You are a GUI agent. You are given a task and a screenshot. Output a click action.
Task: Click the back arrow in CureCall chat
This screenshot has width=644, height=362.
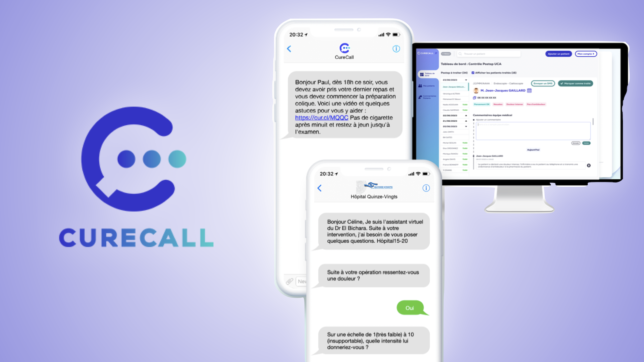pyautogui.click(x=289, y=49)
